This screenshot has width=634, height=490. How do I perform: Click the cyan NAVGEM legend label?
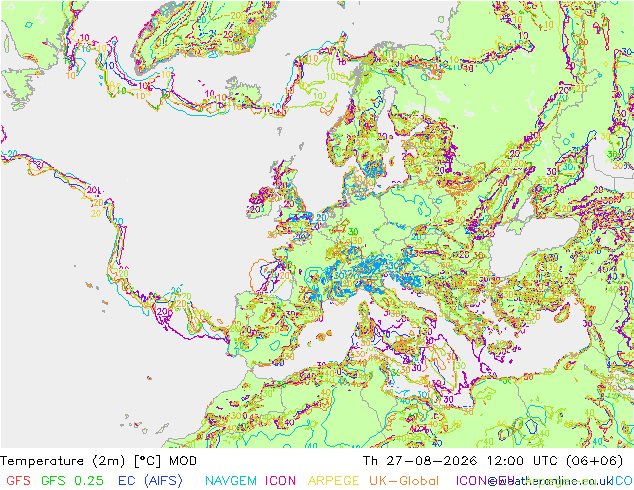point(231,480)
